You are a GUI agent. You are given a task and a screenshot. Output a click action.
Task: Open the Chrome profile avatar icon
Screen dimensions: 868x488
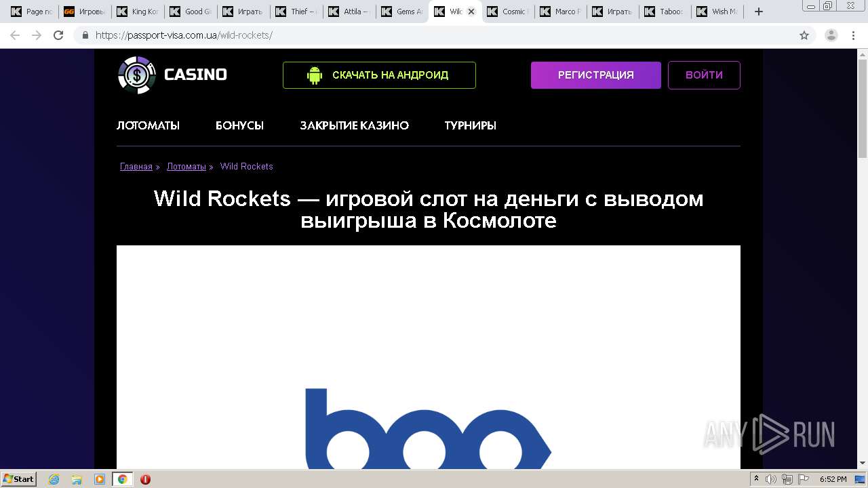831,35
